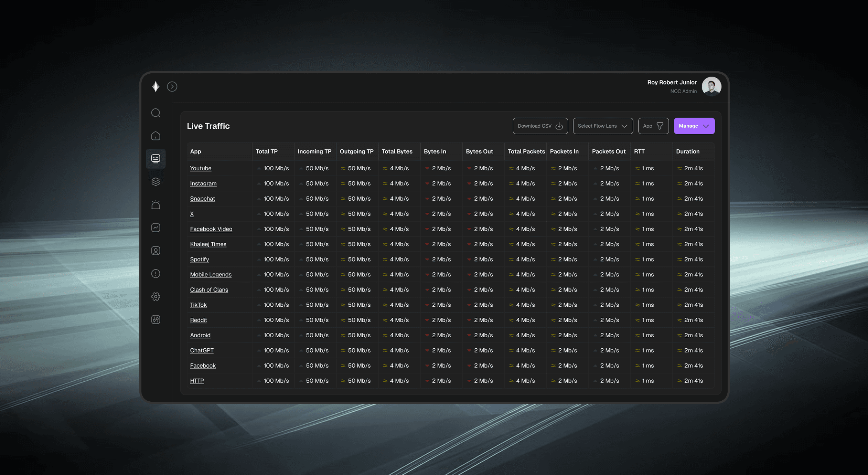This screenshot has width=868, height=475.
Task: Open the bottom controls icon in sidebar
Action: tap(156, 320)
